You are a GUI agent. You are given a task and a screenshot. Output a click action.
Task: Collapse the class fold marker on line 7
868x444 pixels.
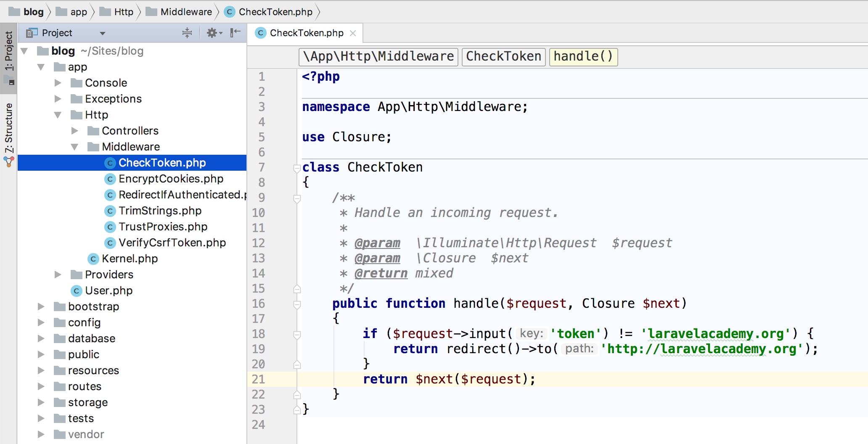(296, 168)
